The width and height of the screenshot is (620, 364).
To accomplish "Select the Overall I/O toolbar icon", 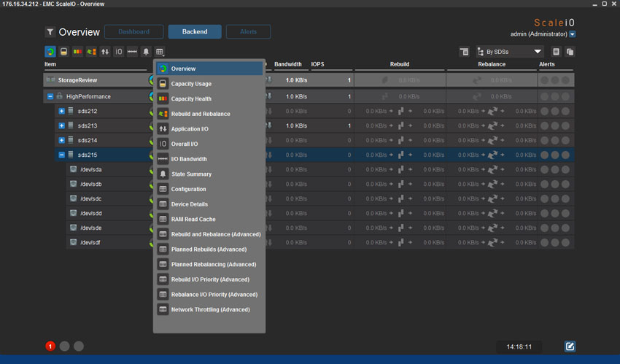I will tap(119, 52).
